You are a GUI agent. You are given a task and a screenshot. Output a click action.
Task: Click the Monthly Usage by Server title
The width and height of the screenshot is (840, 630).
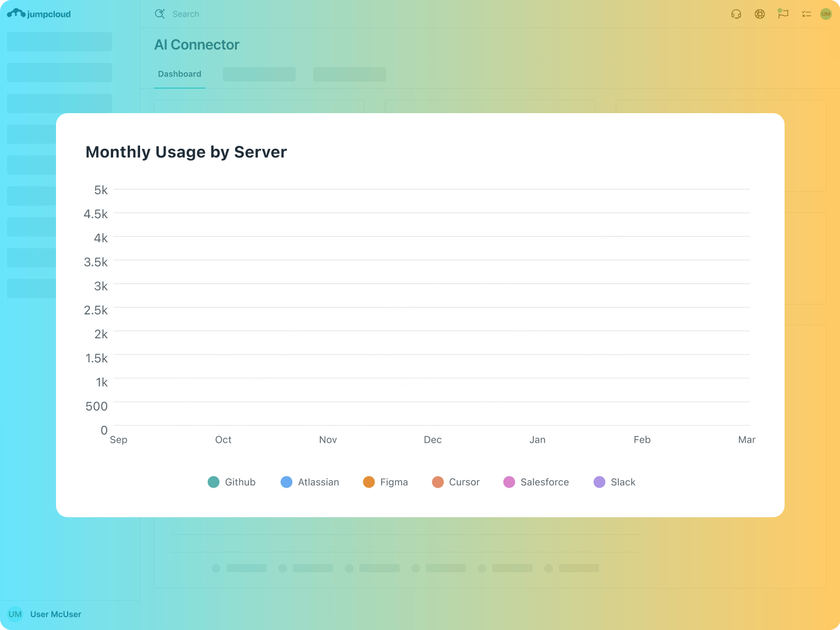(186, 152)
